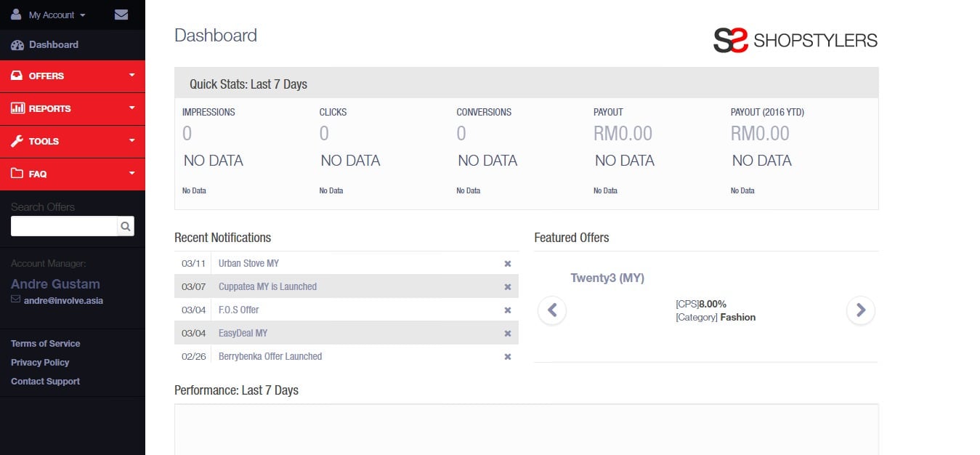Focus the Search Offers input field
This screenshot has height=455, width=980.
click(64, 226)
